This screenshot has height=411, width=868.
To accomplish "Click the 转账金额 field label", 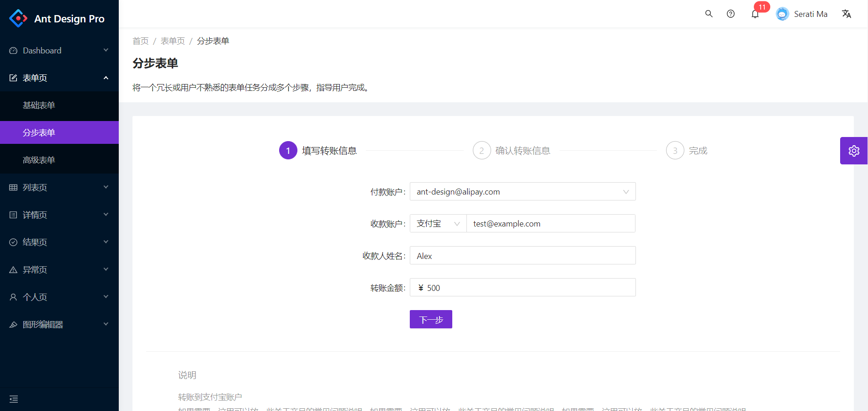I will click(388, 288).
